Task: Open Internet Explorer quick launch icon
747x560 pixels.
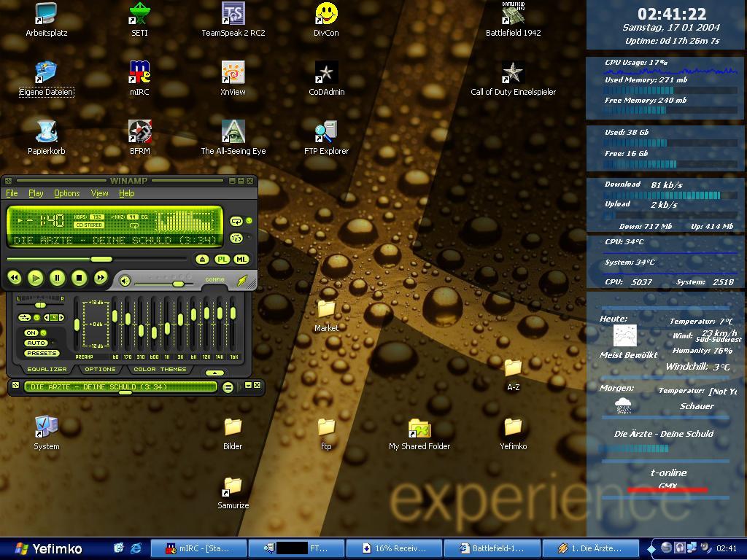Action: click(136, 548)
